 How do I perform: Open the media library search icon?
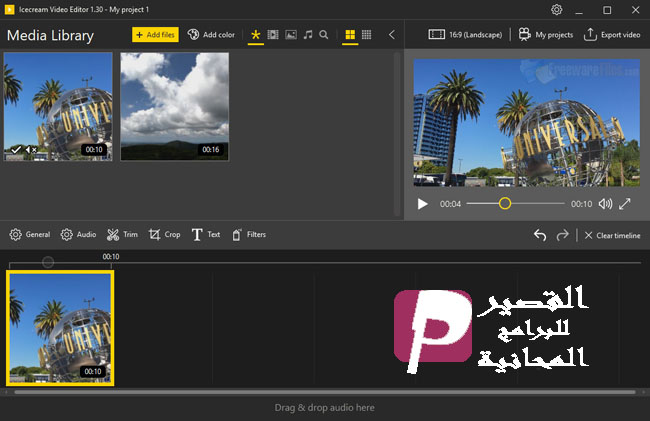point(324,35)
